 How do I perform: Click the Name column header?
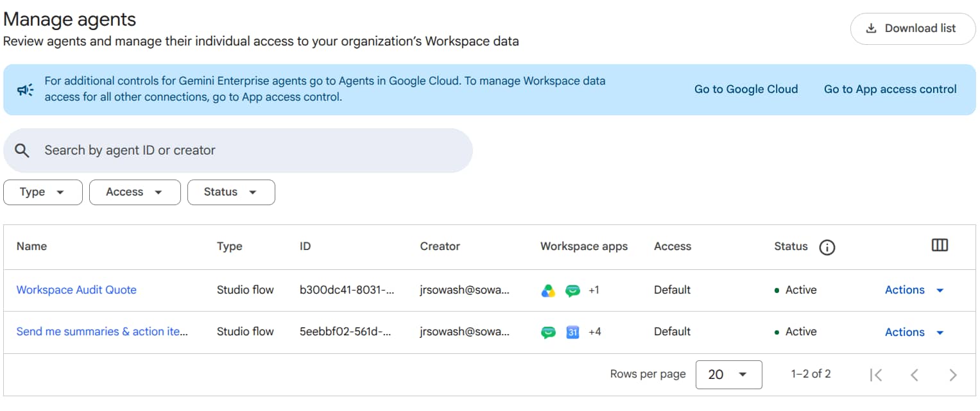click(31, 246)
